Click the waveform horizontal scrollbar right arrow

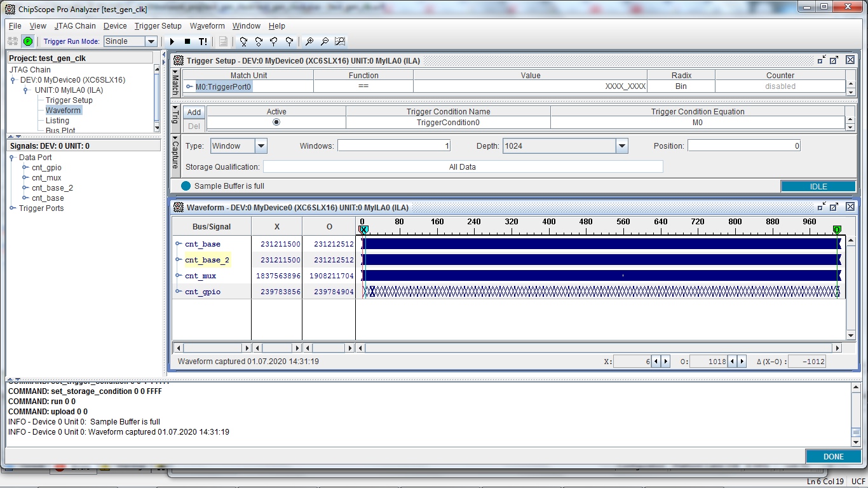pyautogui.click(x=837, y=348)
